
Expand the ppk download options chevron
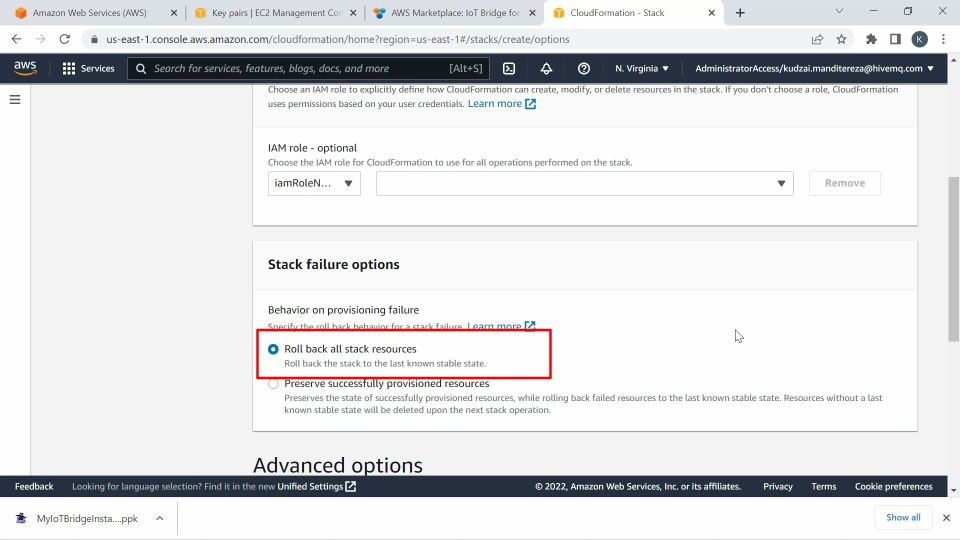coord(159,519)
